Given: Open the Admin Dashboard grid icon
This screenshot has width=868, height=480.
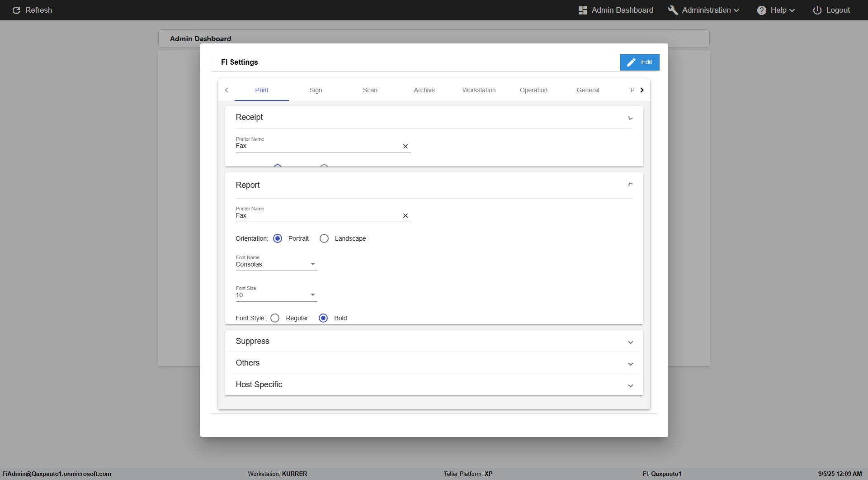Looking at the screenshot, I should (x=583, y=10).
